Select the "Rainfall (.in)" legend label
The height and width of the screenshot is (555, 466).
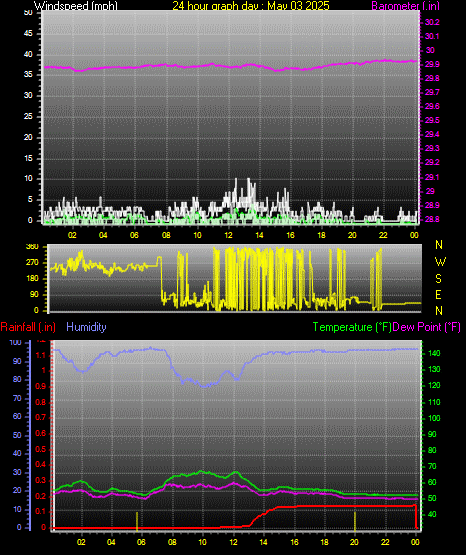click(x=28, y=327)
